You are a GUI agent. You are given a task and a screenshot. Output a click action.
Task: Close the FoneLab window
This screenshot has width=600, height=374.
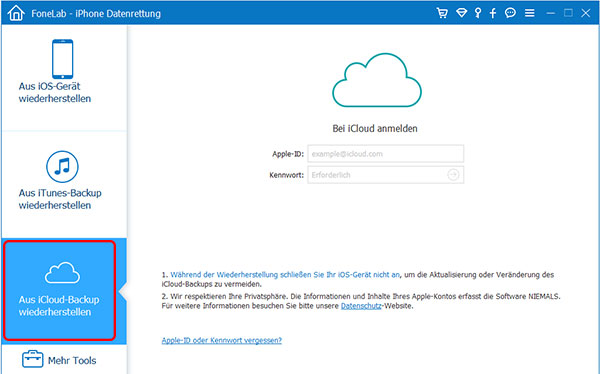[x=585, y=13]
